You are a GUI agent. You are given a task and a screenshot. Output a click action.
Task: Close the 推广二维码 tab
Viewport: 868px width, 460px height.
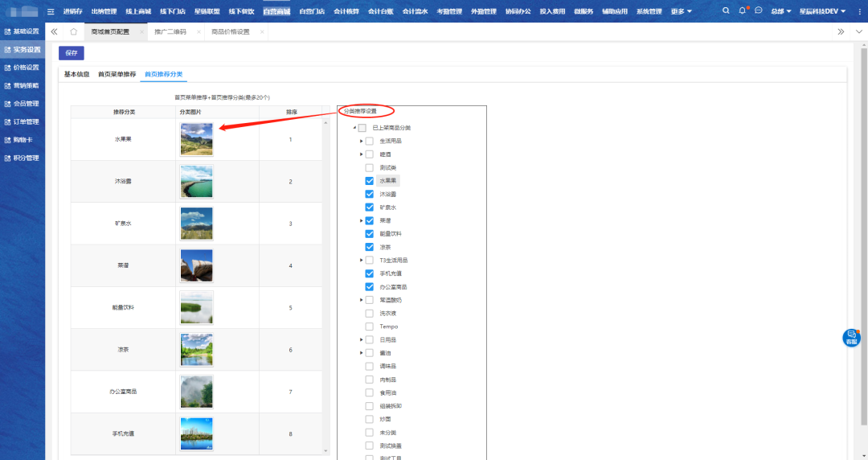(x=198, y=31)
